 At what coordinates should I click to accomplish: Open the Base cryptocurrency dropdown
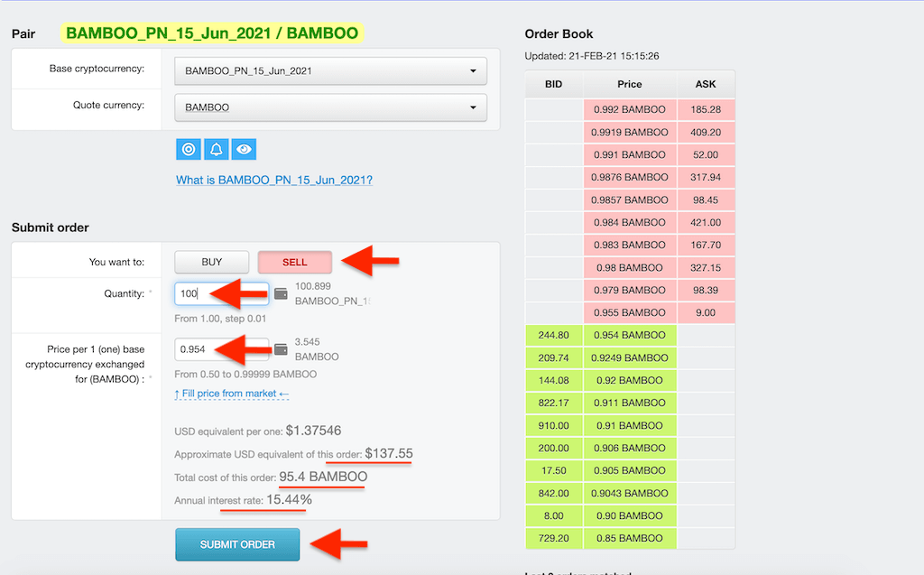(x=330, y=70)
